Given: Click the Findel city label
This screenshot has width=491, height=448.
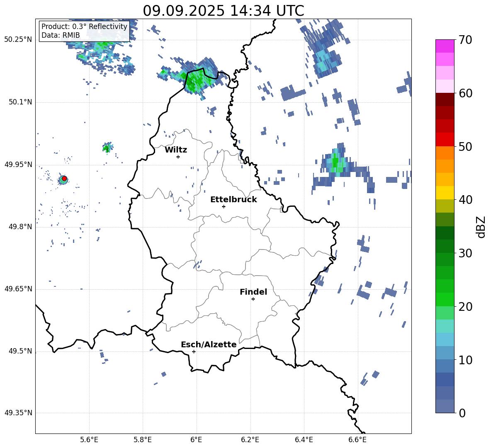Looking at the screenshot, I should [253, 292].
